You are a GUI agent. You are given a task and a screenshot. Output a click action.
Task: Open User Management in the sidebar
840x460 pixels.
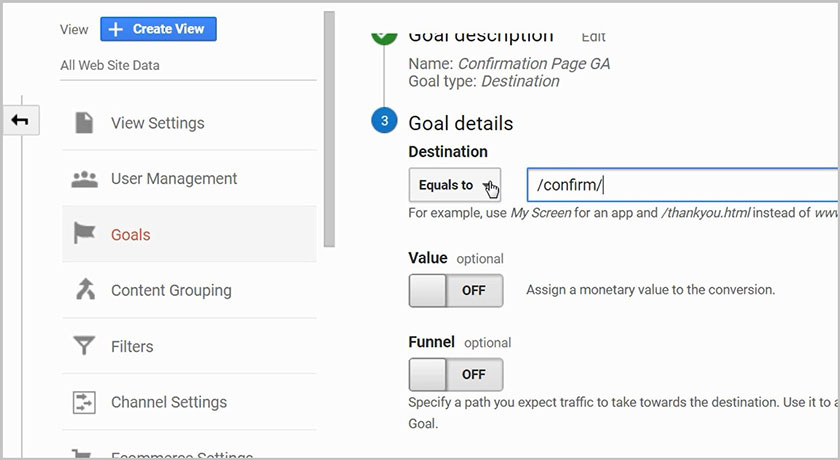tap(174, 179)
